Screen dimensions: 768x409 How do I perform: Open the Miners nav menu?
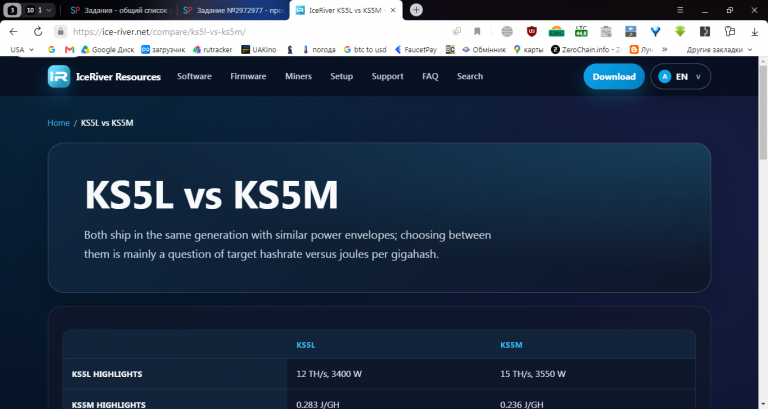[298, 76]
